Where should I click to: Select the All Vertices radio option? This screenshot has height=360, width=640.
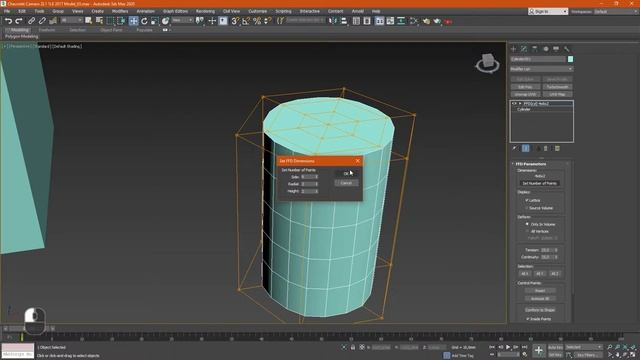527,231
